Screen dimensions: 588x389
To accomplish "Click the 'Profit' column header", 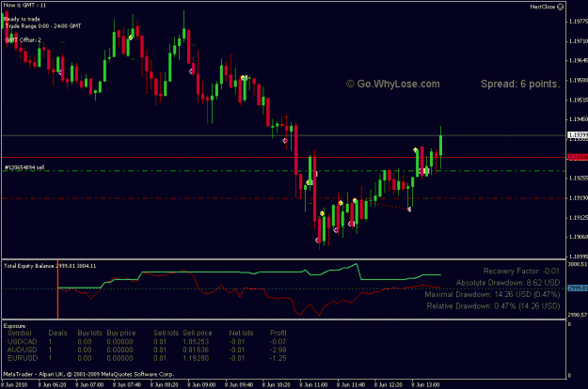I will (278, 333).
